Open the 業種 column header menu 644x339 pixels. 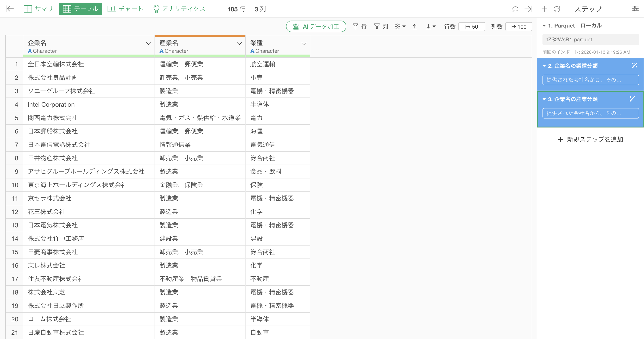pos(304,44)
